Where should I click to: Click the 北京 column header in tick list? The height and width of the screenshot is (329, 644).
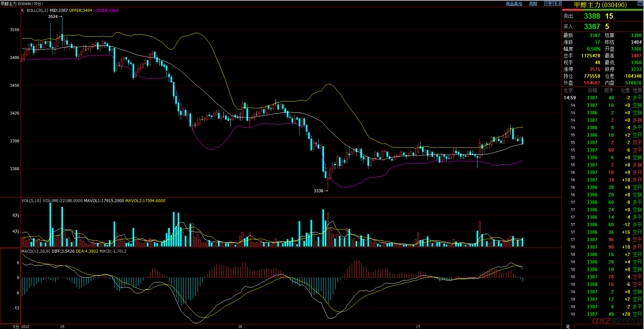[568, 90]
